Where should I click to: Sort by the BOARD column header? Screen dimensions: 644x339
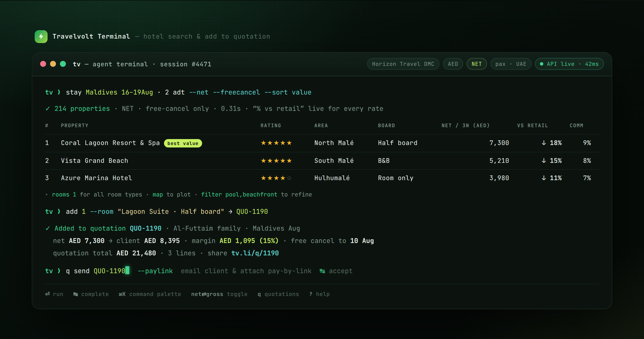pyautogui.click(x=386, y=125)
